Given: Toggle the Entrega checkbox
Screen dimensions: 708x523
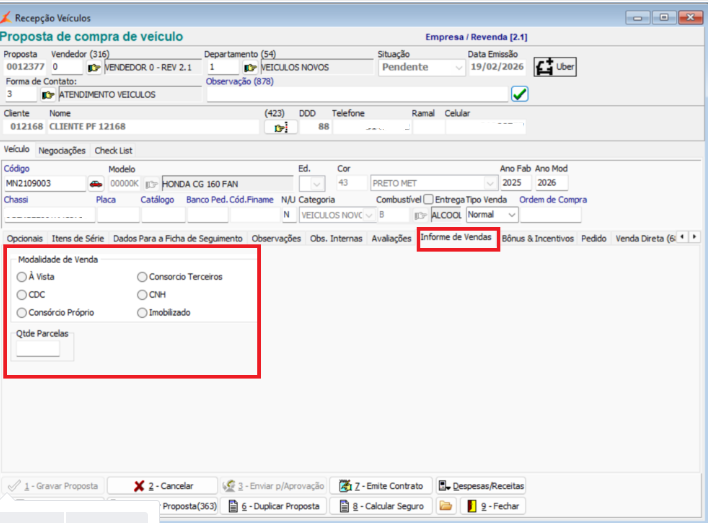Looking at the screenshot, I should 429,199.
